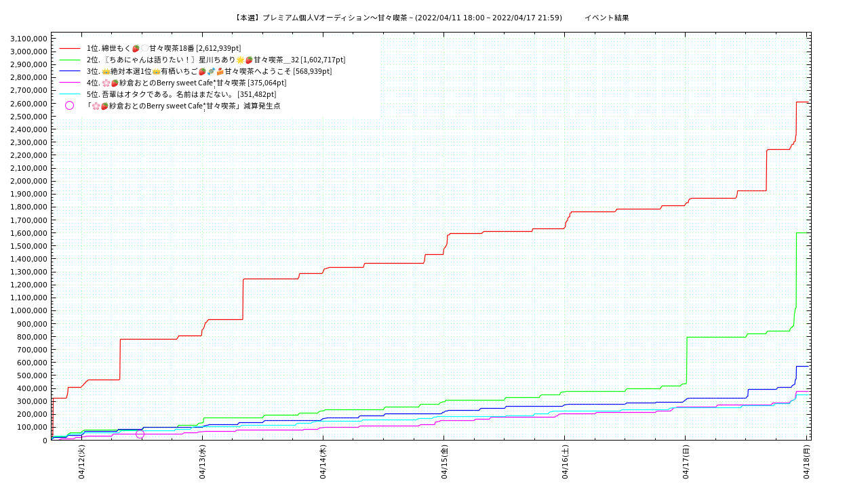Screen dimensions: 868x488
Task: Select the 1位 綿世もく legend label
Action: coord(163,49)
